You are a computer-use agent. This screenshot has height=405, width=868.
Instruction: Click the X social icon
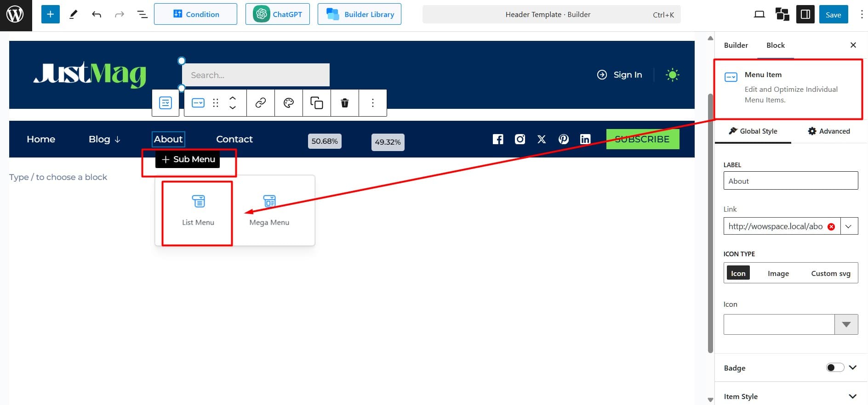coord(542,139)
